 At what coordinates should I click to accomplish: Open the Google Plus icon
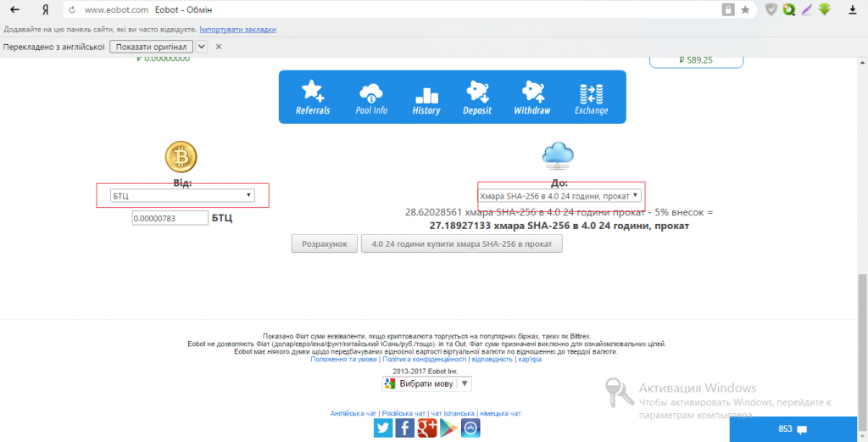[426, 428]
